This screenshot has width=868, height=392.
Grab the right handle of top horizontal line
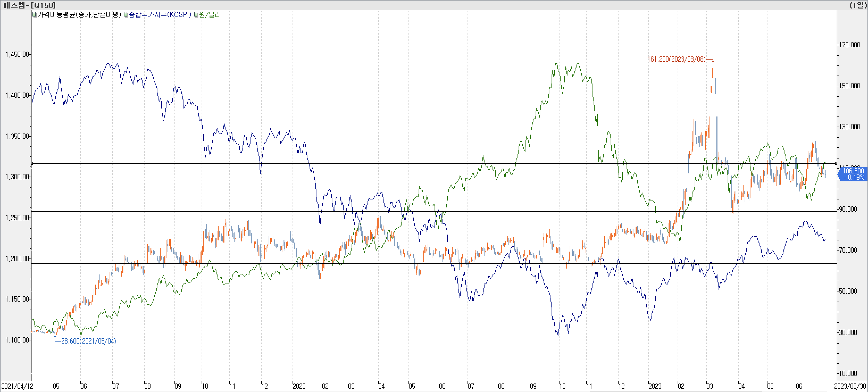[x=836, y=163]
